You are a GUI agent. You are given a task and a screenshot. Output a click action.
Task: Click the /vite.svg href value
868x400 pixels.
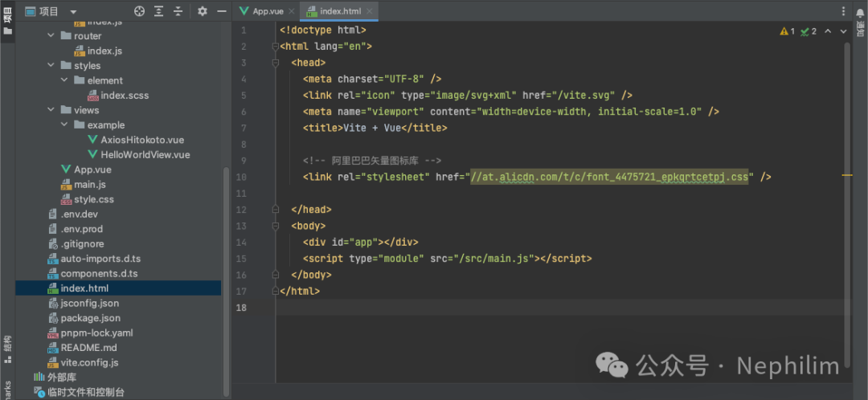586,96
